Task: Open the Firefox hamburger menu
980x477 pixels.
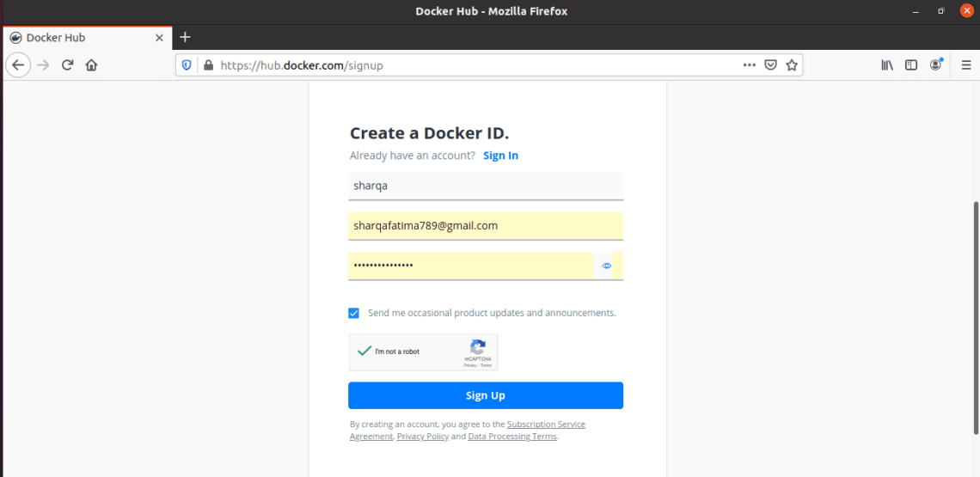Action: 966,65
